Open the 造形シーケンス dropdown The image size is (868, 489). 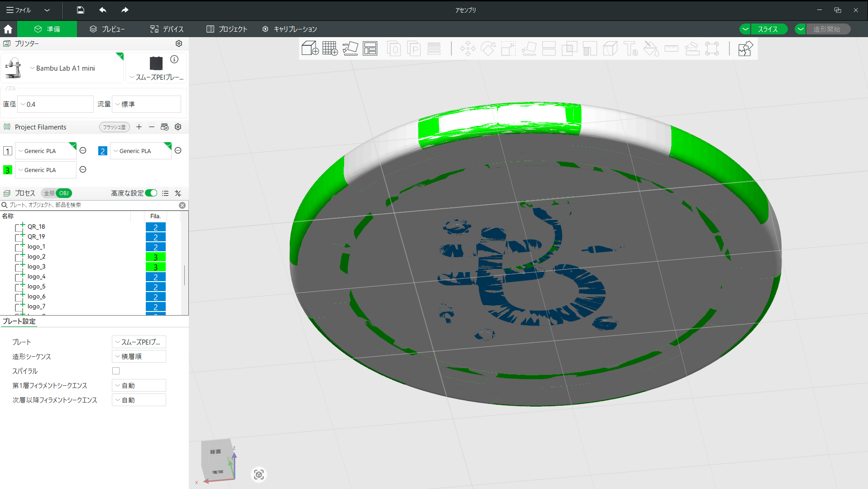139,356
